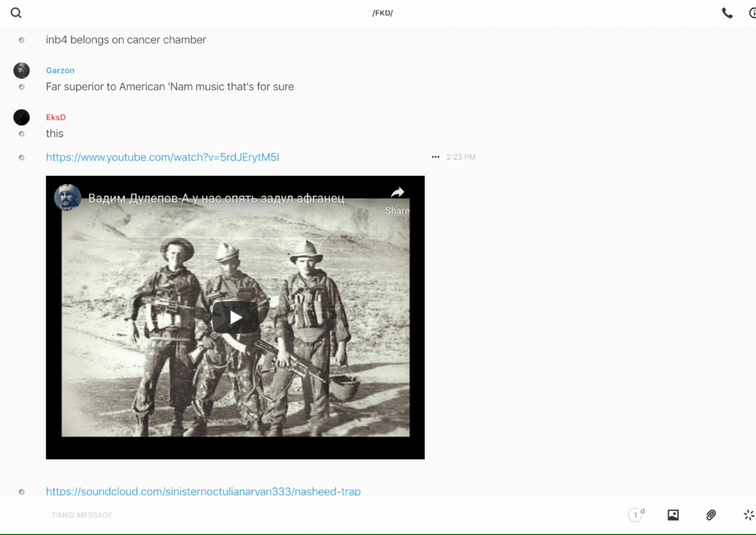Start a call with the phone icon
756x535 pixels.
click(727, 13)
